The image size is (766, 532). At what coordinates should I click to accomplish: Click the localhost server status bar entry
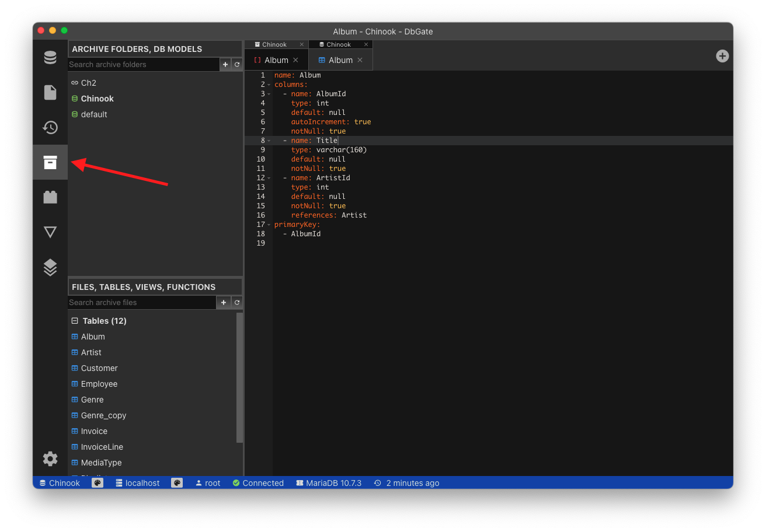click(138, 483)
